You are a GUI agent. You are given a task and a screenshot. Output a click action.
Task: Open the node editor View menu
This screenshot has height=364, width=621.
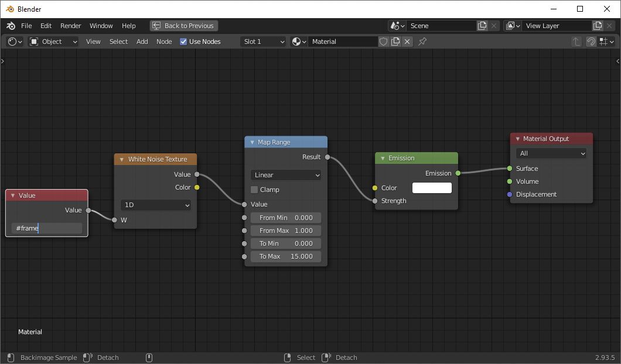coord(93,42)
